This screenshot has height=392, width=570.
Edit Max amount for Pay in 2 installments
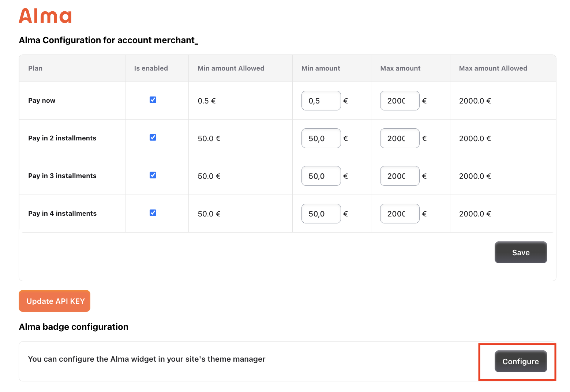pyautogui.click(x=400, y=138)
